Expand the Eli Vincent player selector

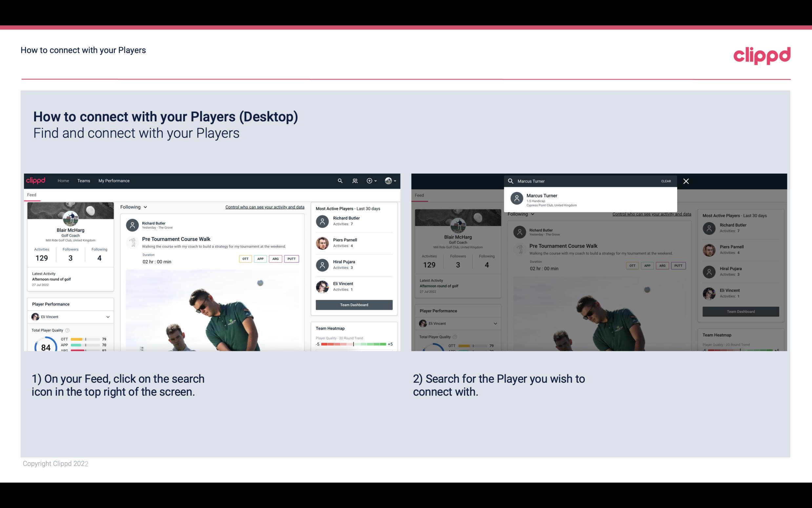108,317
